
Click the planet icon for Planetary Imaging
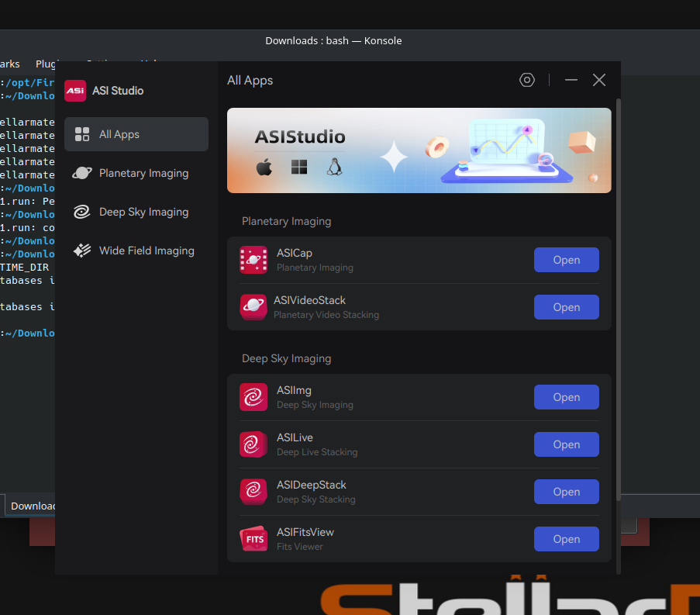click(x=82, y=173)
